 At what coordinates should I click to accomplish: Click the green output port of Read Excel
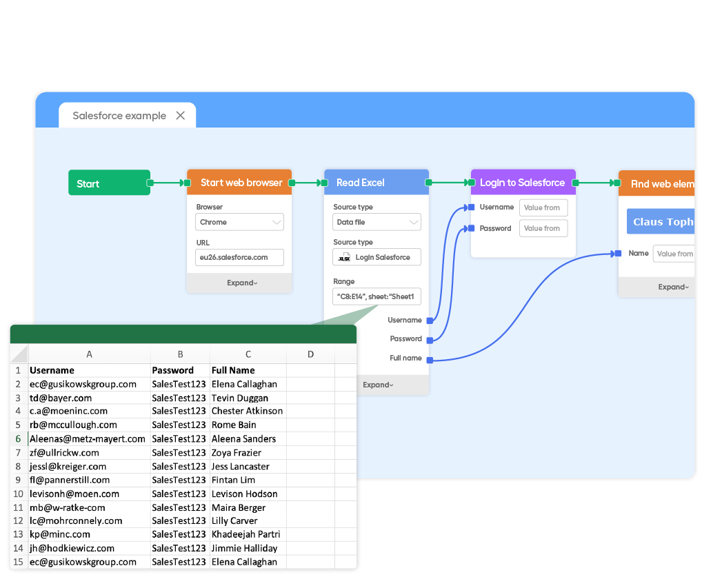428,183
